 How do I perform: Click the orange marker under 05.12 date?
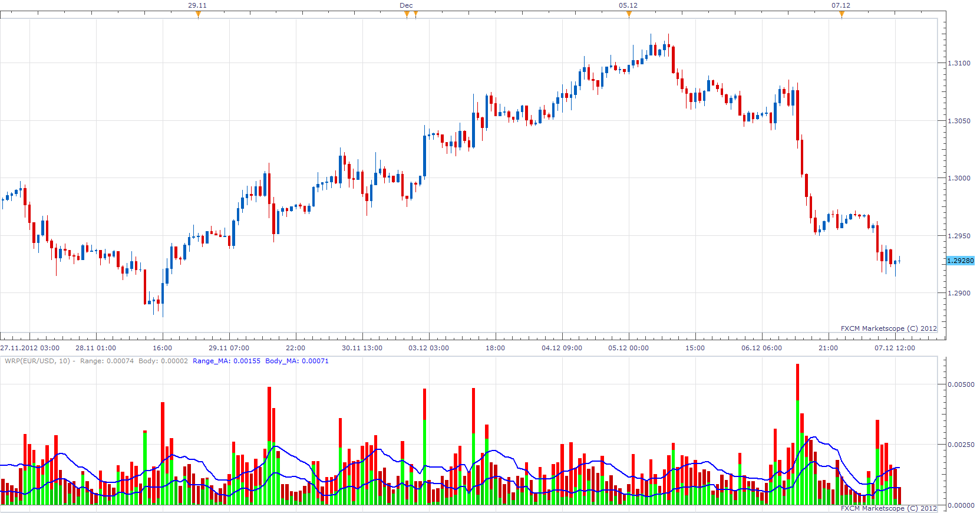[x=629, y=14]
